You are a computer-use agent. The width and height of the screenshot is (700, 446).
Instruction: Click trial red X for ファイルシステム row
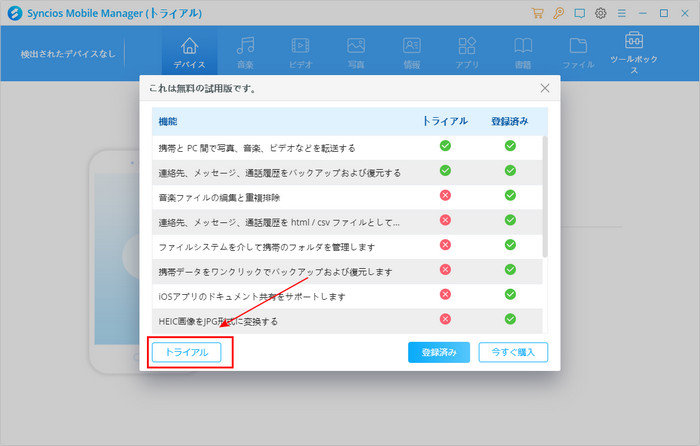[x=445, y=245]
